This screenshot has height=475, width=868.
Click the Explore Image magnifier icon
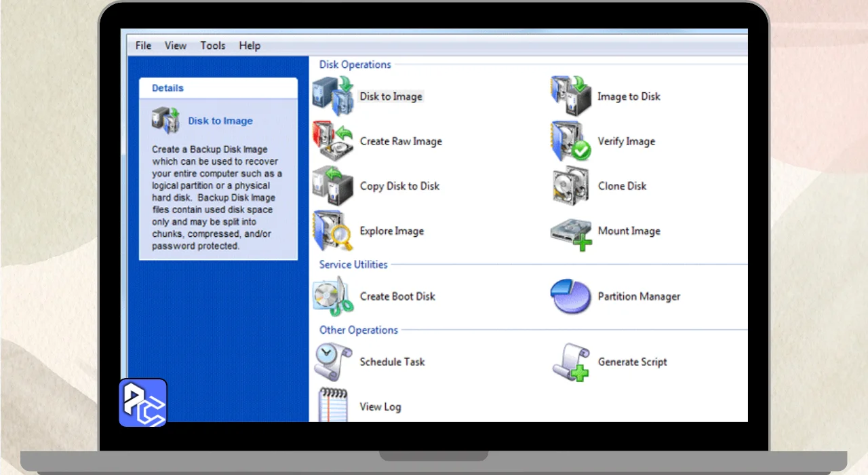click(333, 231)
